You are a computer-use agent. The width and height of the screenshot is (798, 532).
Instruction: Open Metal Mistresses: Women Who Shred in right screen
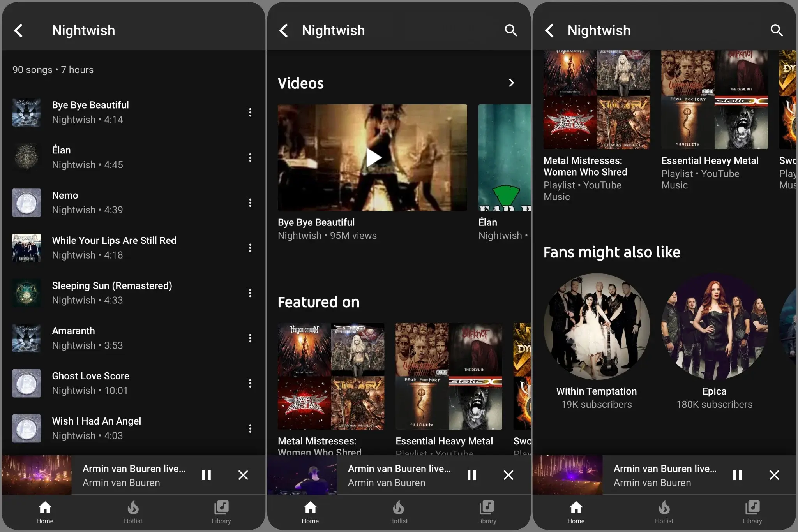tap(585, 166)
